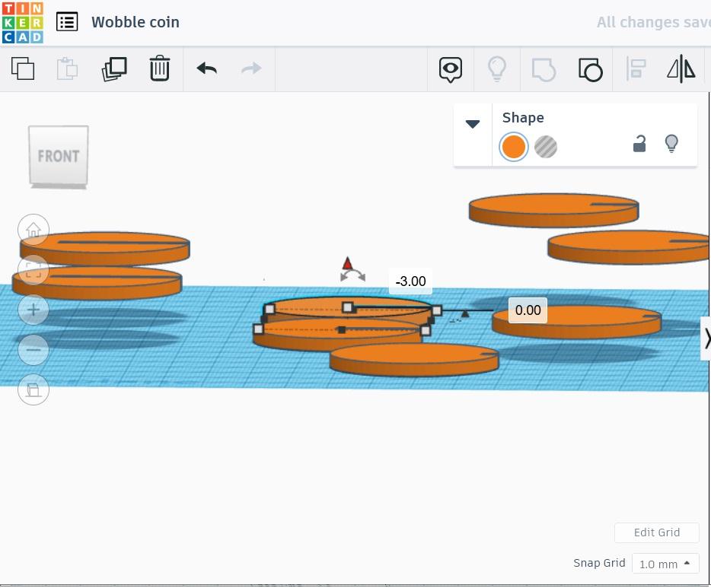Click the Copy toolbar icon
This screenshot has height=588, width=711.
pos(23,69)
